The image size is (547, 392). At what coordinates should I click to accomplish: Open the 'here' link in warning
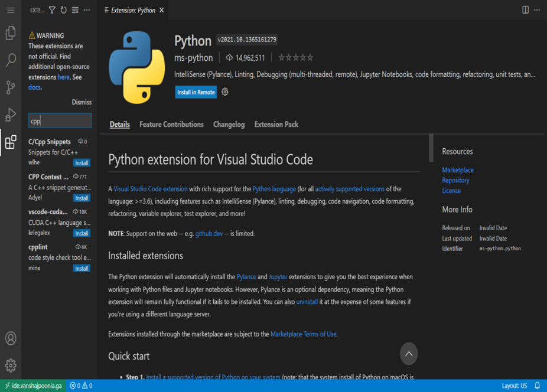coord(63,77)
